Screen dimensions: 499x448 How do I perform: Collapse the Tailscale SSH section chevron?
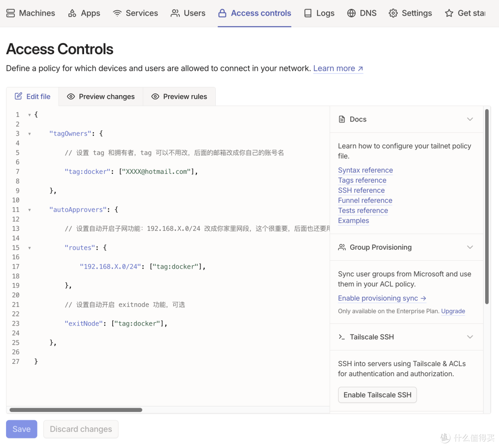coord(470,337)
